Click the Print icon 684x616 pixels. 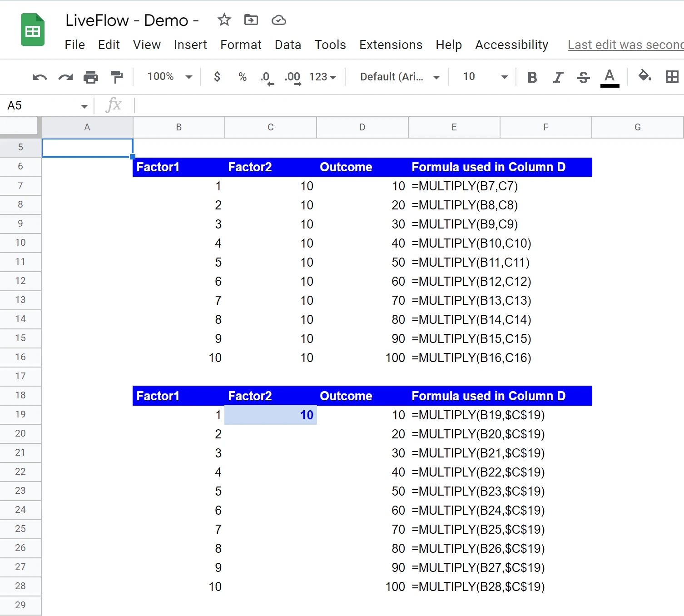pos(91,77)
